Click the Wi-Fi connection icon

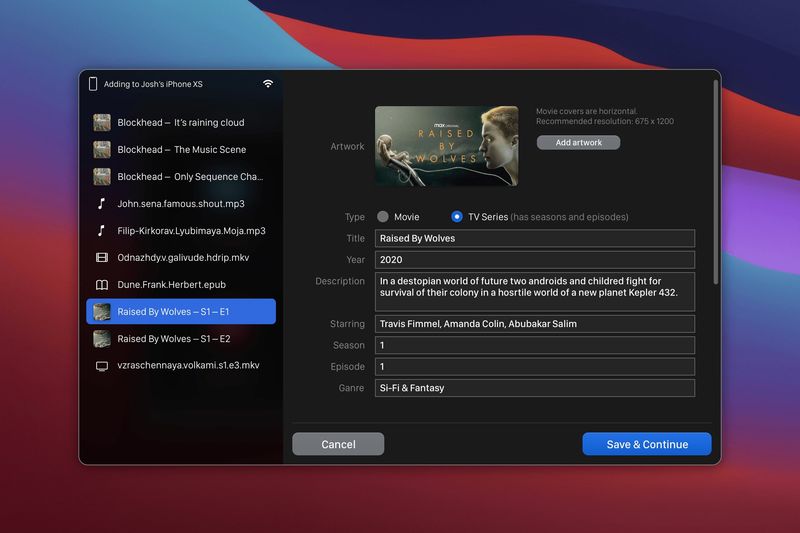tap(268, 84)
